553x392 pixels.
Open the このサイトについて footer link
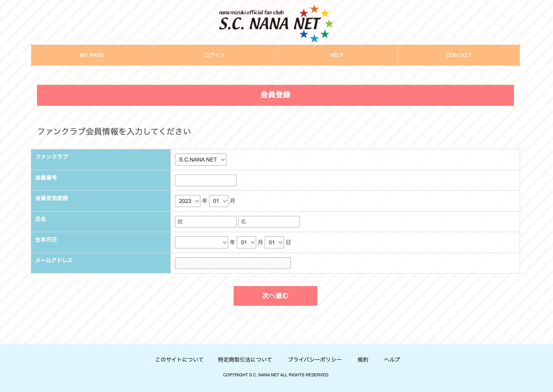click(179, 359)
